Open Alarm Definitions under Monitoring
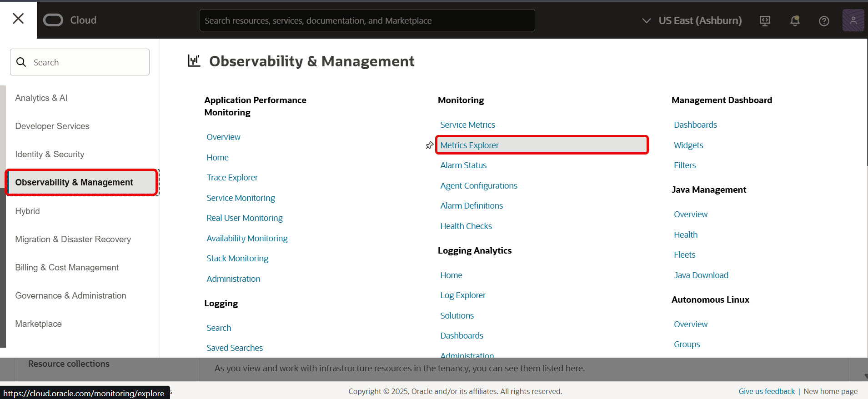Viewport: 868px width, 399px height. (x=472, y=206)
